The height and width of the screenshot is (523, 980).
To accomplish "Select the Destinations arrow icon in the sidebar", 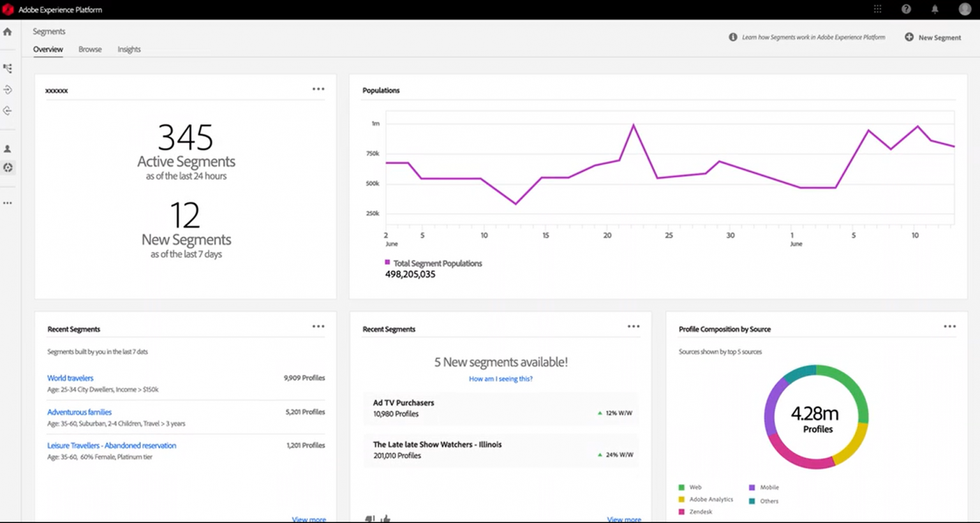I will (x=8, y=110).
